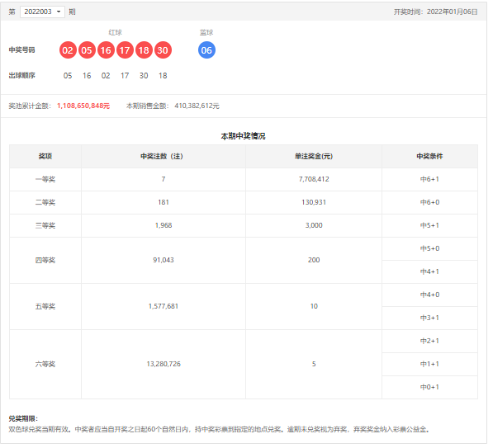This screenshot has width=493, height=448.
Task: Select second prize count 181
Action: (x=164, y=202)
